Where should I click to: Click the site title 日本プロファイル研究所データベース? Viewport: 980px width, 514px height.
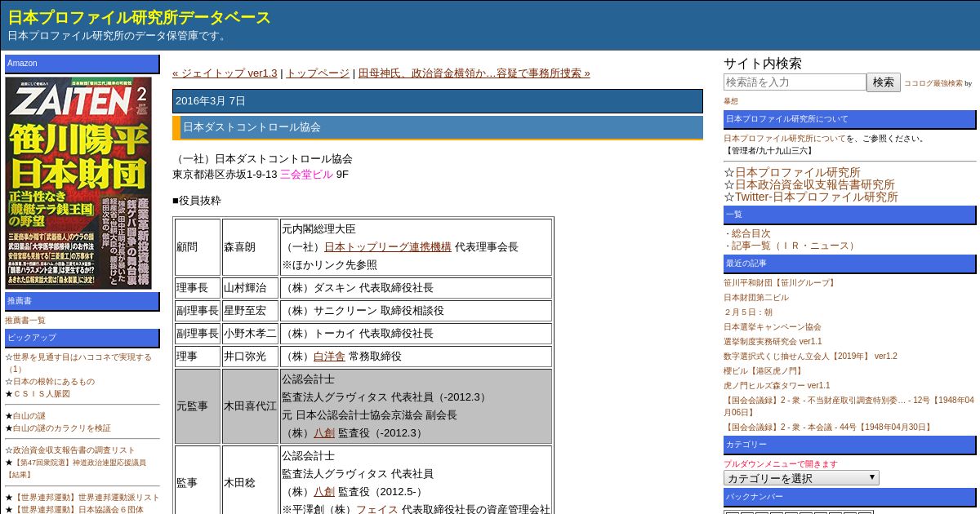tap(140, 17)
